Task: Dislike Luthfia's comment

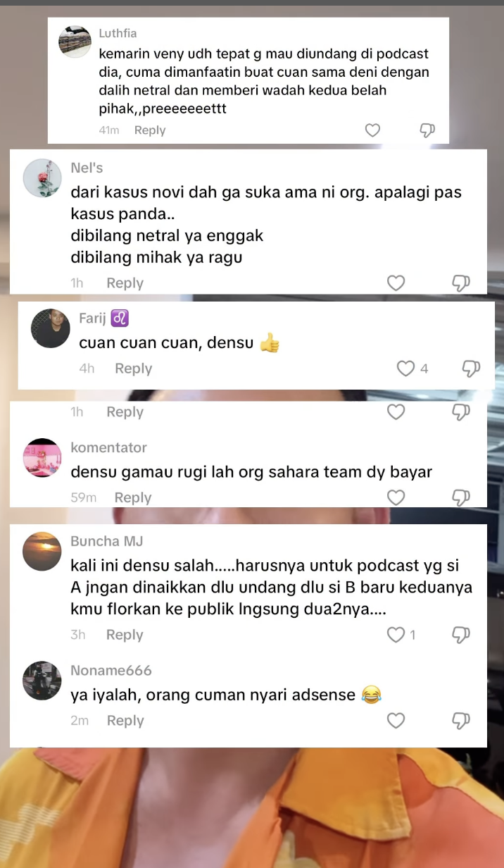Action: pos(427,130)
